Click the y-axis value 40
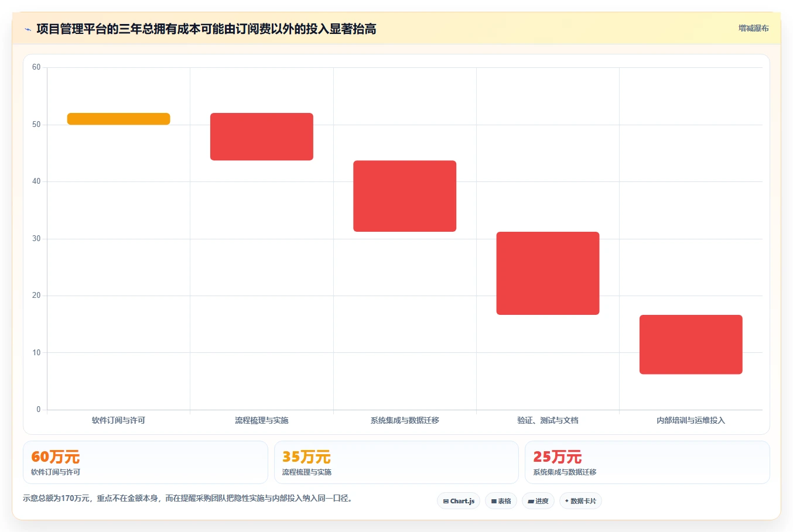793x532 pixels. click(x=36, y=181)
